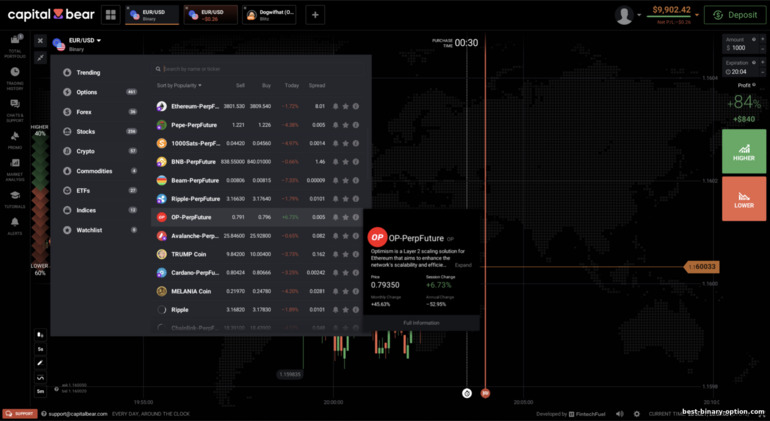This screenshot has height=421, width=770.
Task: Favorite OP-PerpFuture with star
Action: coord(346,217)
